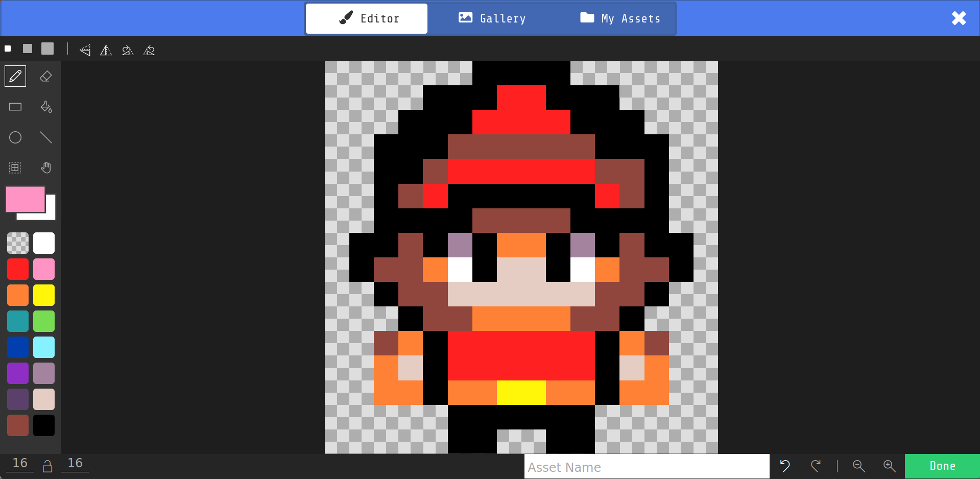
Task: Open the My Assets tab
Action: point(620,18)
